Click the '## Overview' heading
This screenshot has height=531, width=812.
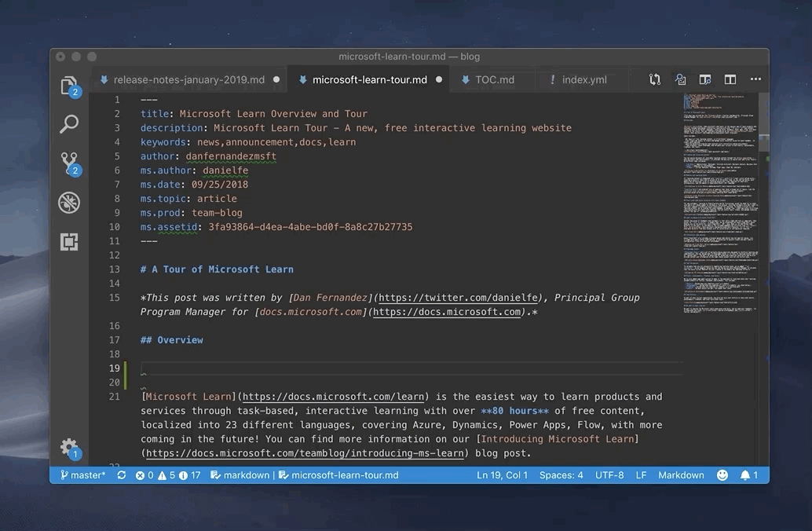[x=171, y=340]
